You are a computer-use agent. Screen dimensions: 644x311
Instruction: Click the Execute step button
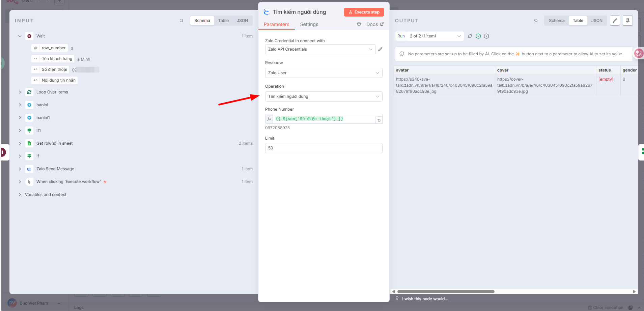pos(364,12)
